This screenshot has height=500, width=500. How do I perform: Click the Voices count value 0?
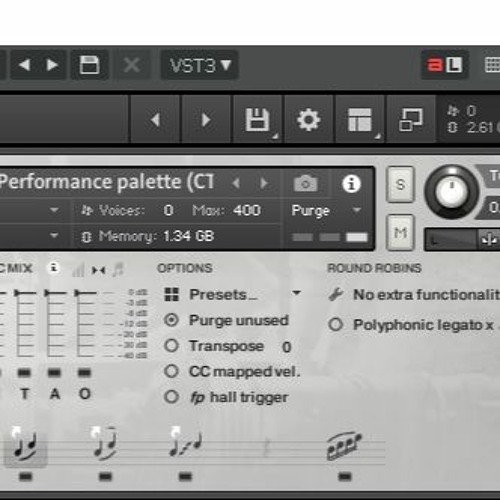(x=168, y=210)
